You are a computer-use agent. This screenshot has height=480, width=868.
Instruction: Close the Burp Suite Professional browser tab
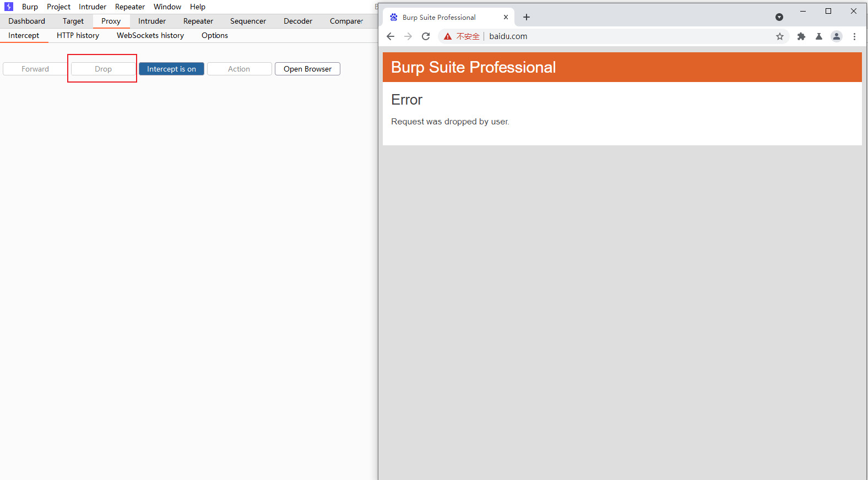[506, 17]
